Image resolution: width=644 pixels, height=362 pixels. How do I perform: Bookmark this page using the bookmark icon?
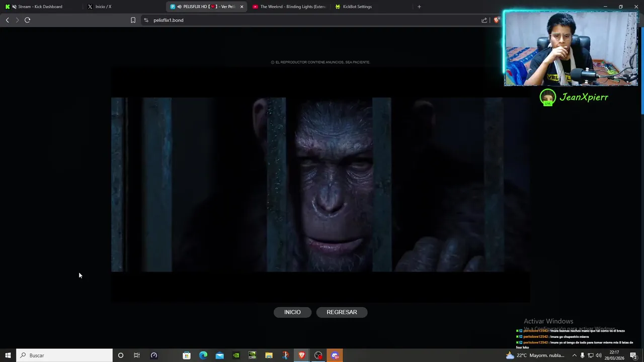(x=133, y=20)
